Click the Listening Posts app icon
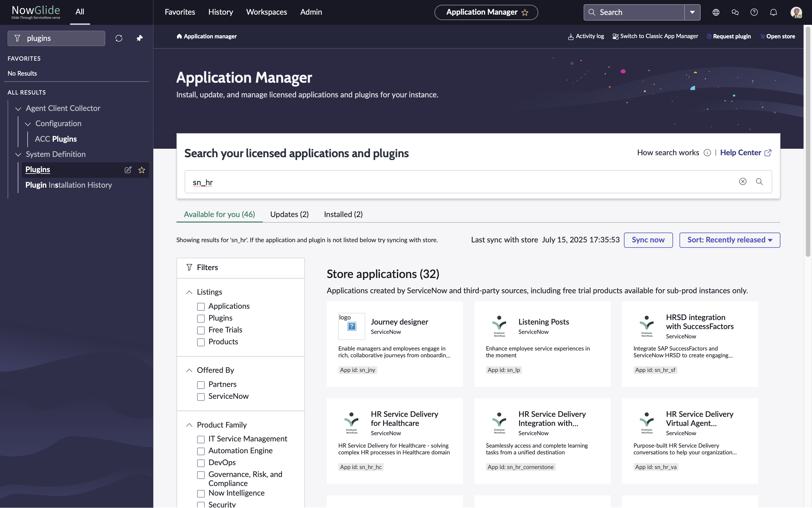 (x=499, y=326)
